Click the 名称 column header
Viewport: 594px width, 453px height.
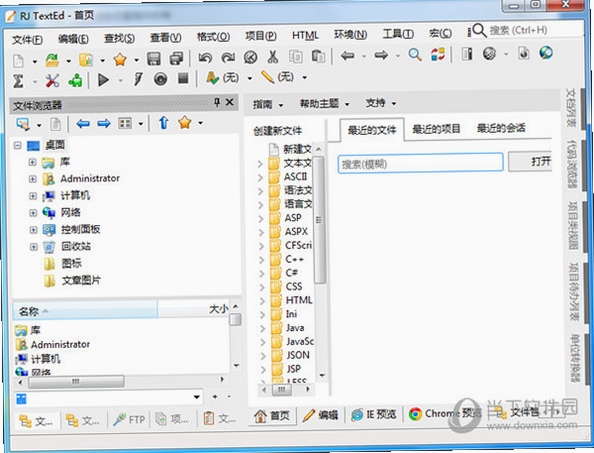tap(85, 311)
